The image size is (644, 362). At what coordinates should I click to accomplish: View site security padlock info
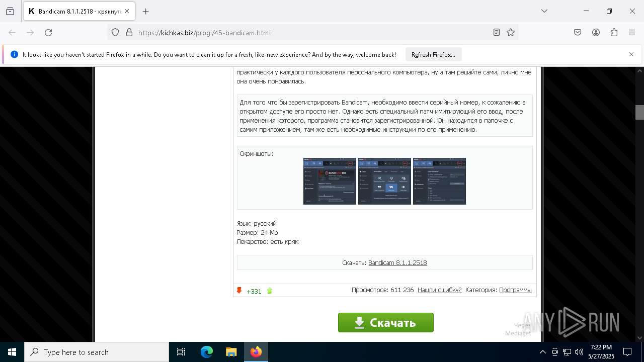(129, 32)
